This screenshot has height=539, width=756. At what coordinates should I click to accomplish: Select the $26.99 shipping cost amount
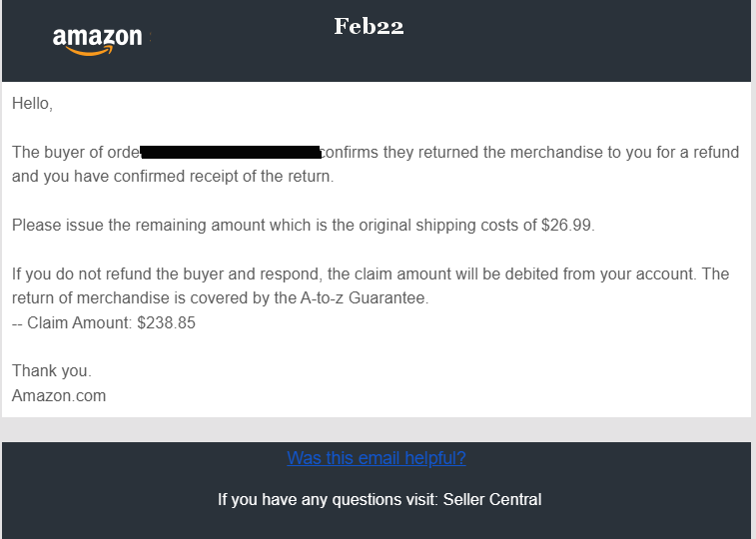(568, 225)
